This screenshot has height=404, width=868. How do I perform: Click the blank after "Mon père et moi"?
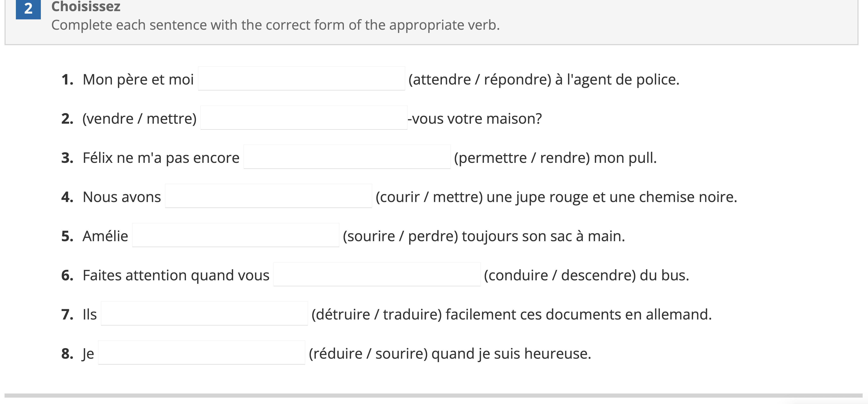[x=301, y=79]
